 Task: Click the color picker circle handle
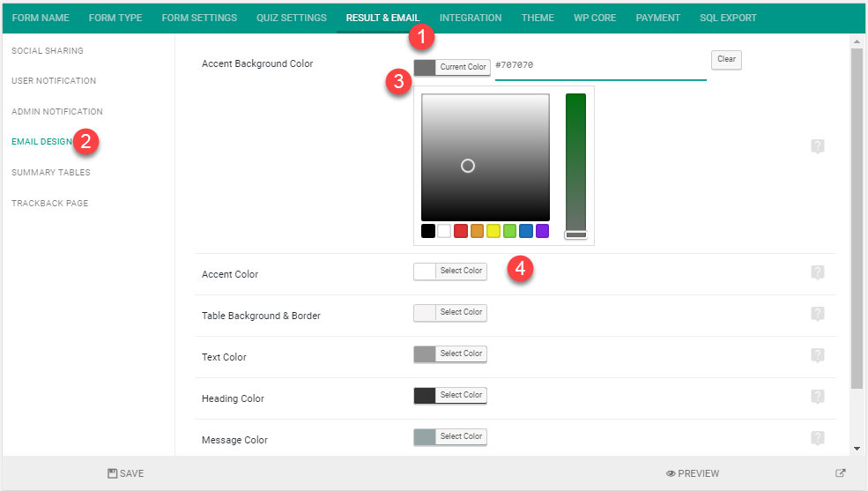(x=468, y=166)
